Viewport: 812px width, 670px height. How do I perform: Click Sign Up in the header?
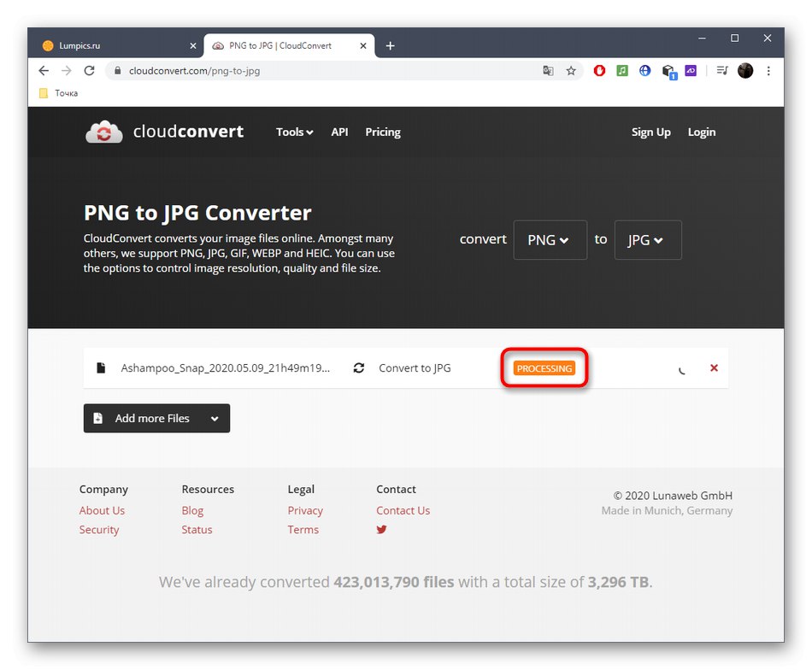[x=651, y=132]
